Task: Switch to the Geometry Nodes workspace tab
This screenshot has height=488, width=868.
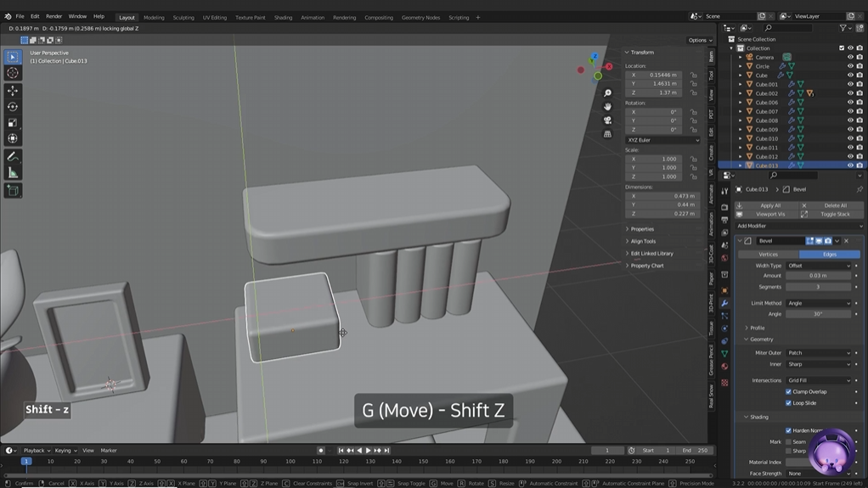Action: coord(420,17)
